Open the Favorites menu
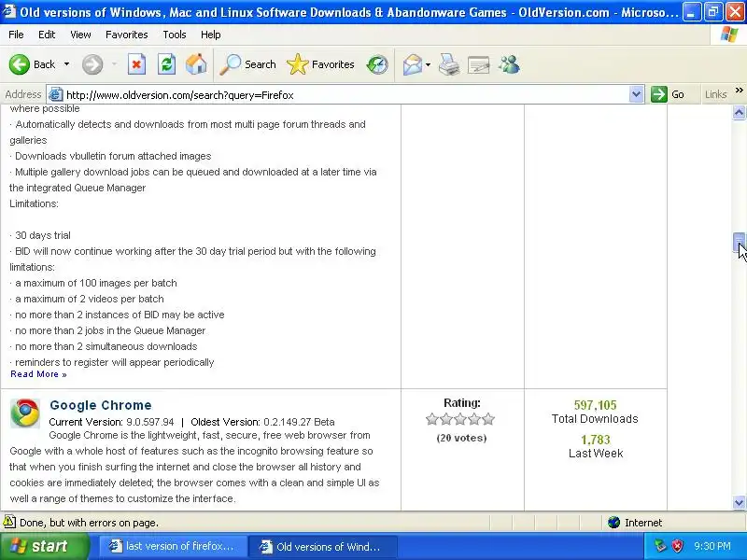 127,35
